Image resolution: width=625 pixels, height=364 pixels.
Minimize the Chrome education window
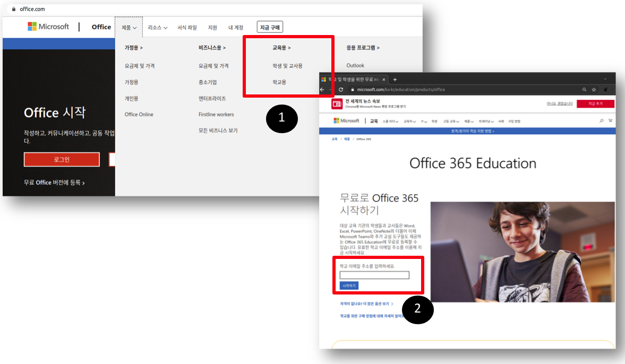pos(605,79)
